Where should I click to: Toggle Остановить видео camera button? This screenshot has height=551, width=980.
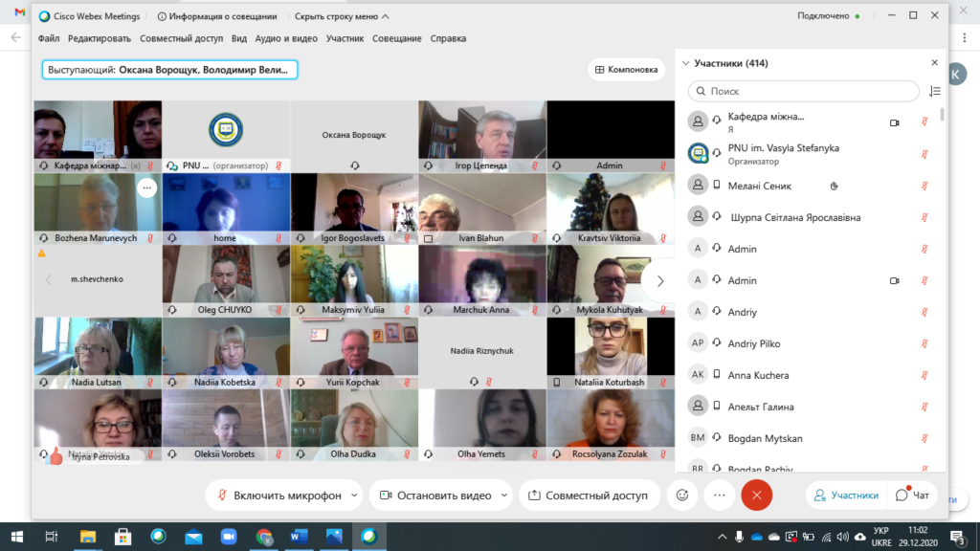pyautogui.click(x=435, y=496)
